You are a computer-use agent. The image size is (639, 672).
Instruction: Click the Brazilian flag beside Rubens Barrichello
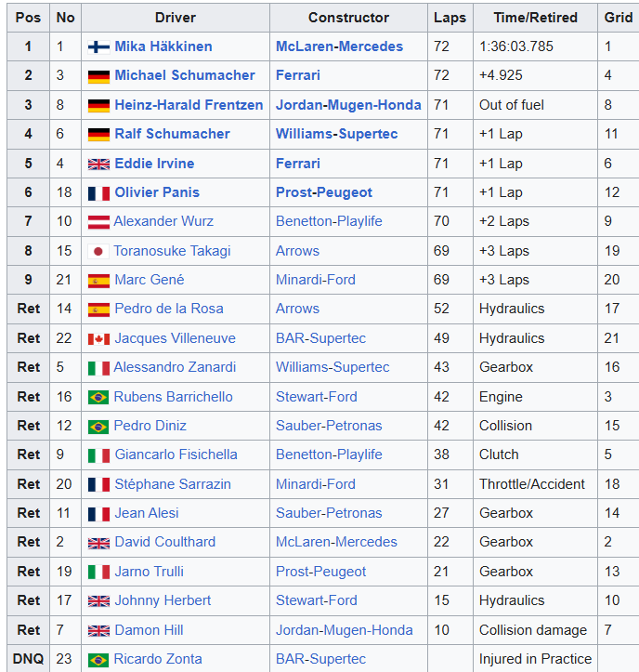coord(98,397)
